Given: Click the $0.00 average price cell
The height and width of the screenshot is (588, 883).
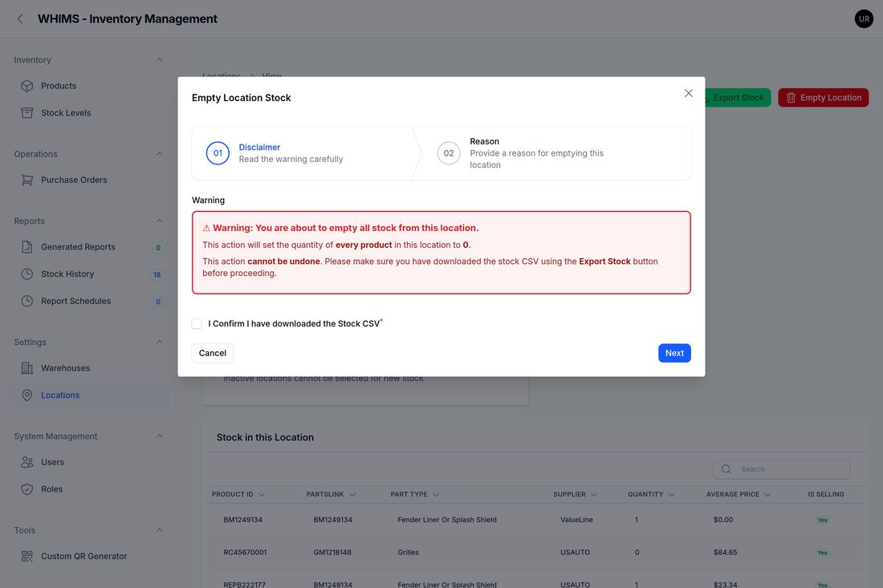Looking at the screenshot, I should (723, 519).
